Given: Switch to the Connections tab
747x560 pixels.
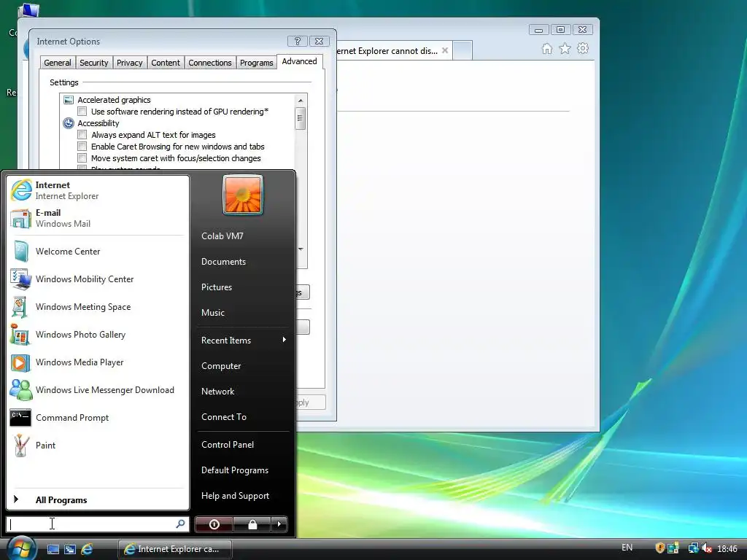Looking at the screenshot, I should [209, 63].
